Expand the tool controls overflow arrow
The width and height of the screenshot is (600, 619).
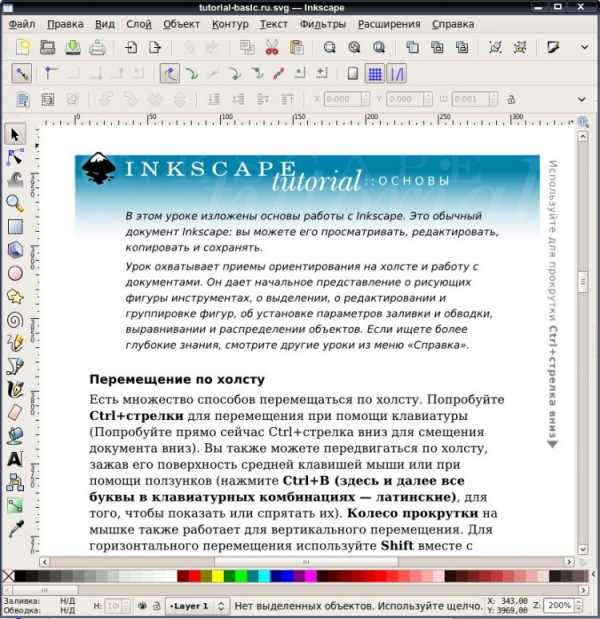coord(581,99)
